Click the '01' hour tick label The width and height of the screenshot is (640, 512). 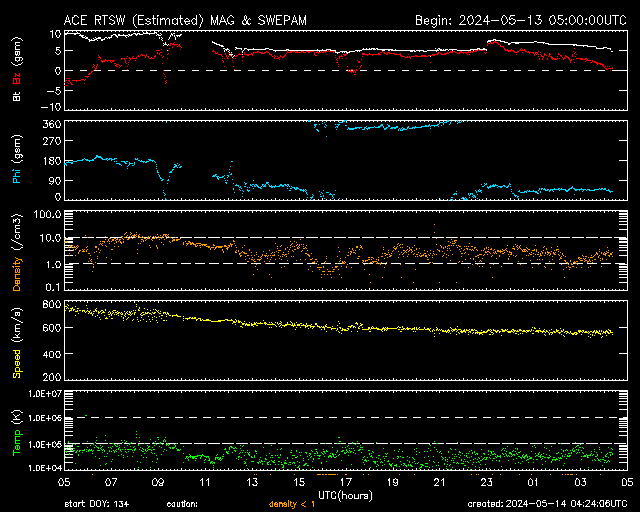coord(533,482)
